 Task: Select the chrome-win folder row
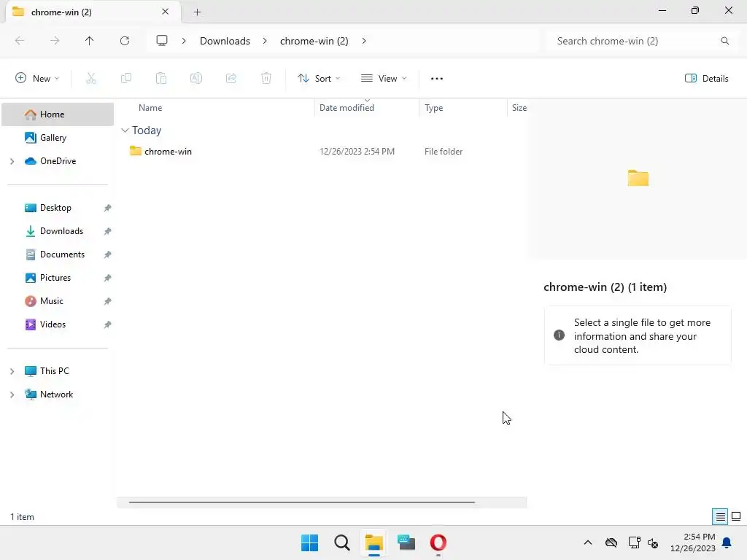click(x=322, y=152)
